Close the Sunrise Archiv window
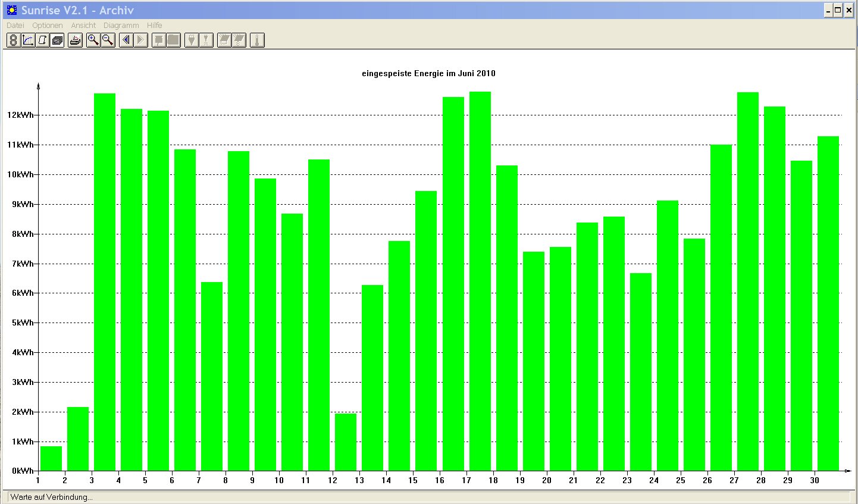Image resolution: width=858 pixels, height=504 pixels. coord(849,10)
